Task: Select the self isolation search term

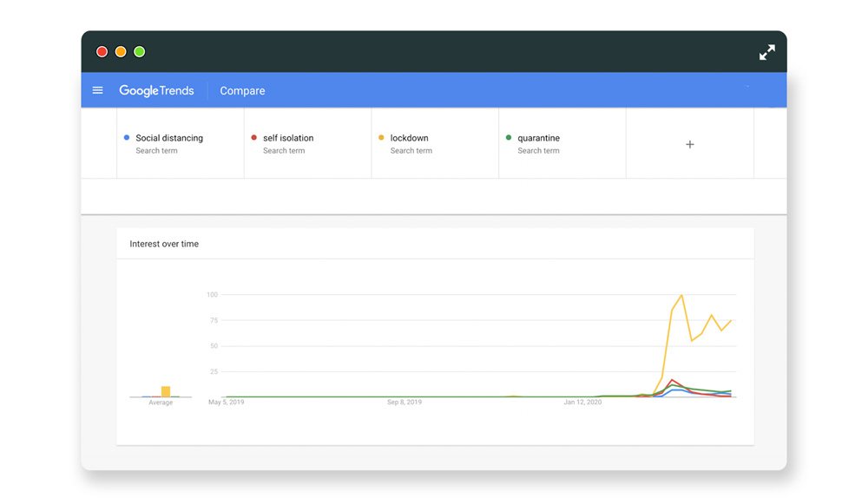Action: pyautogui.click(x=288, y=138)
